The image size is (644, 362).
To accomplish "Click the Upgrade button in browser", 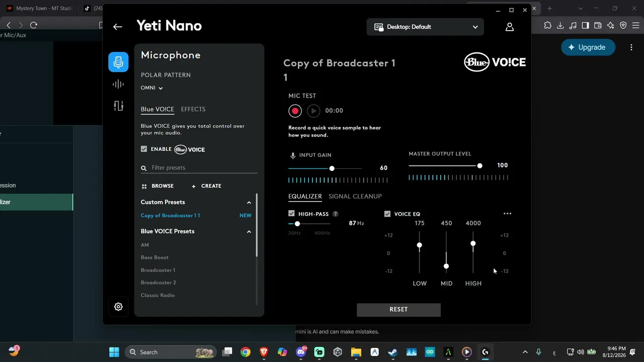I will tap(588, 47).
